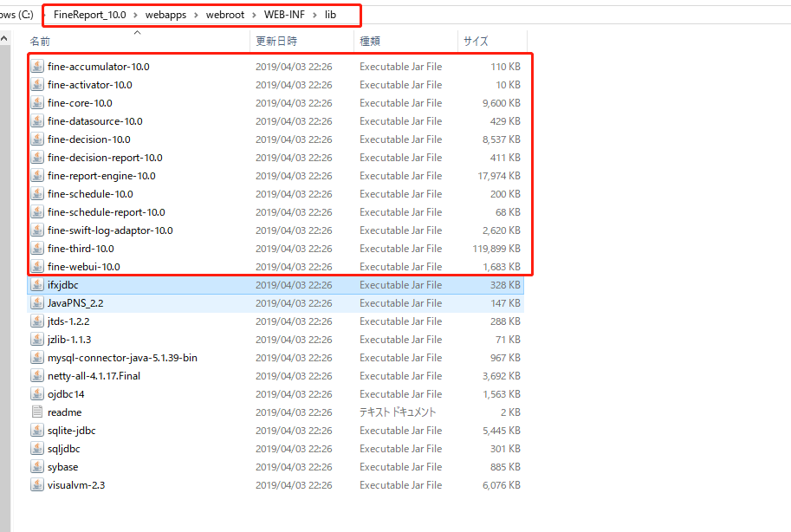This screenshot has width=791, height=532.
Task: Expand chevron after webroot in address bar
Action: [x=254, y=15]
